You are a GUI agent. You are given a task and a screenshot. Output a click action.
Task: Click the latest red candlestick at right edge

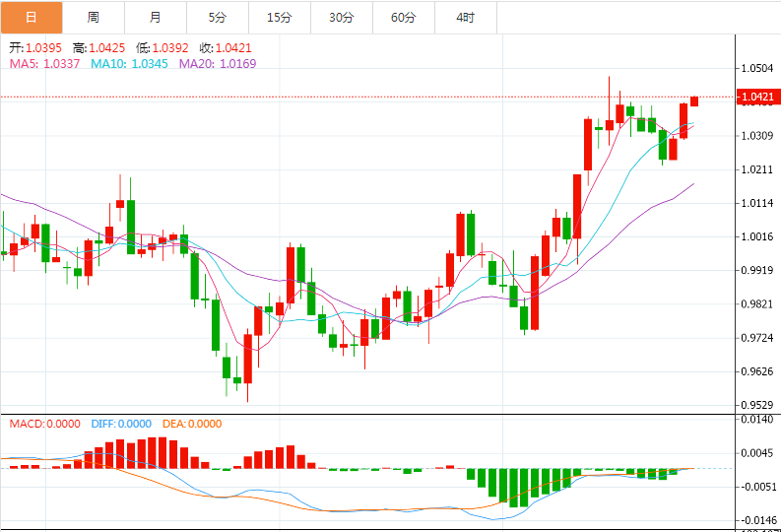pyautogui.click(x=694, y=101)
